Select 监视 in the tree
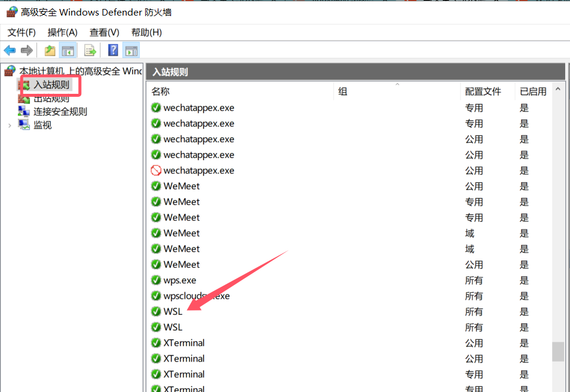This screenshot has height=392, width=570. 42,125
